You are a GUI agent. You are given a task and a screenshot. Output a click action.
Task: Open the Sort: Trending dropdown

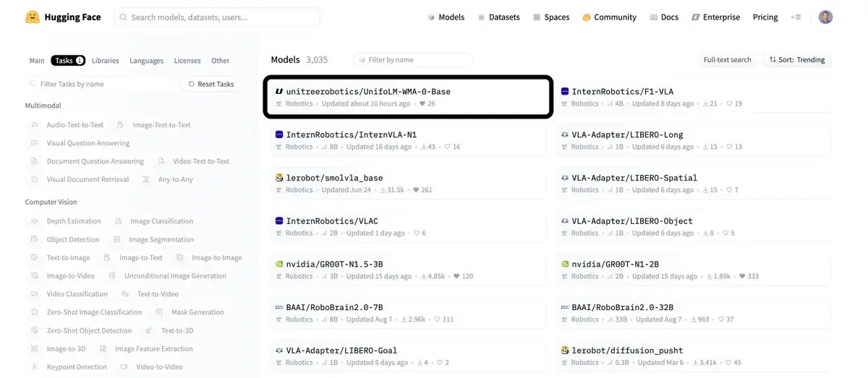(796, 60)
